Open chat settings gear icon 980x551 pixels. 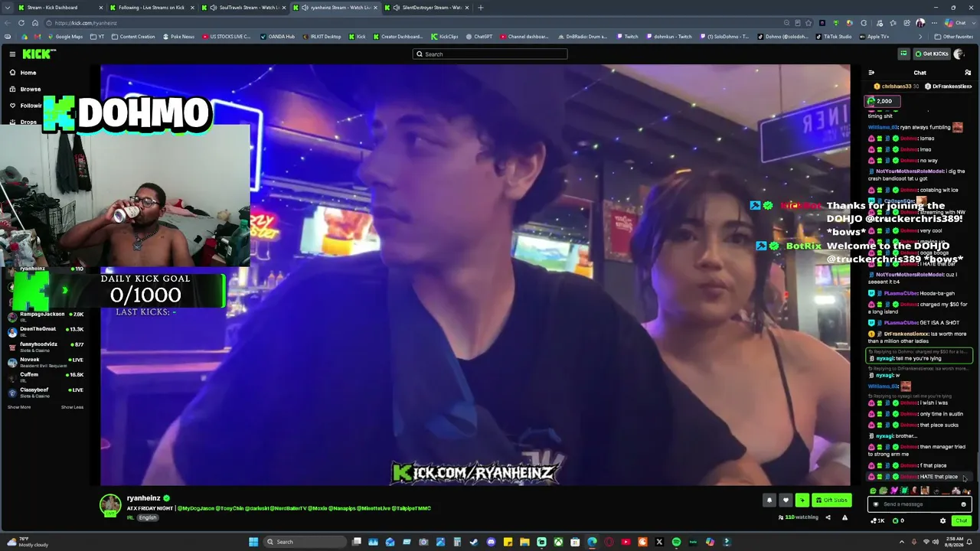(x=942, y=521)
